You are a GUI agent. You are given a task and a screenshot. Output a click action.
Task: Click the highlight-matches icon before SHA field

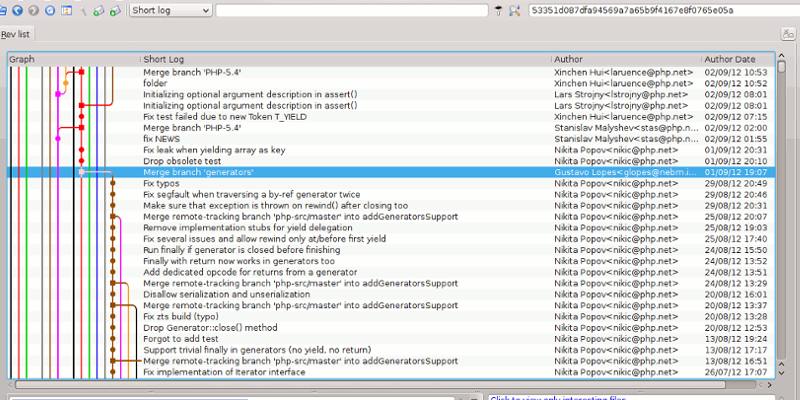pos(516,10)
